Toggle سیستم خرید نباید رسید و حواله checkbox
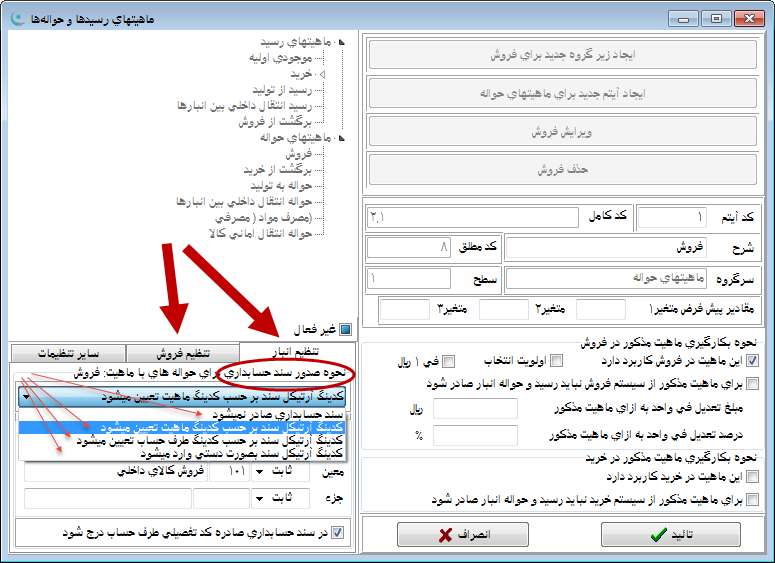 752,499
